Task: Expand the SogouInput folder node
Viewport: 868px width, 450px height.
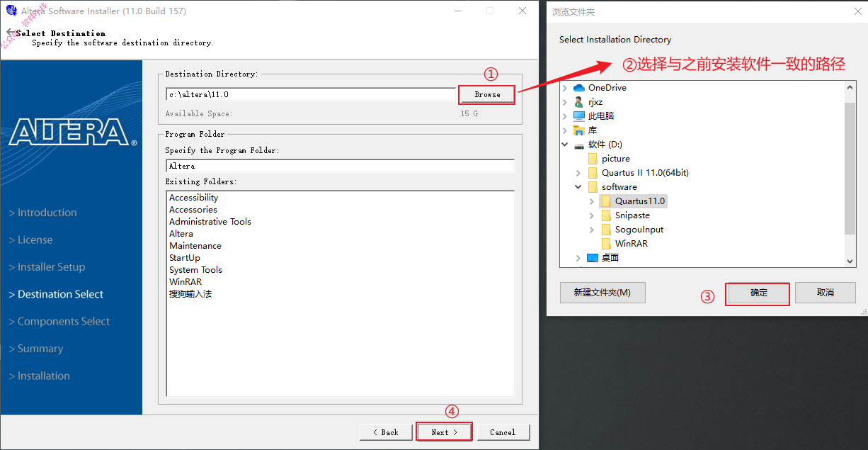Action: pyautogui.click(x=592, y=230)
